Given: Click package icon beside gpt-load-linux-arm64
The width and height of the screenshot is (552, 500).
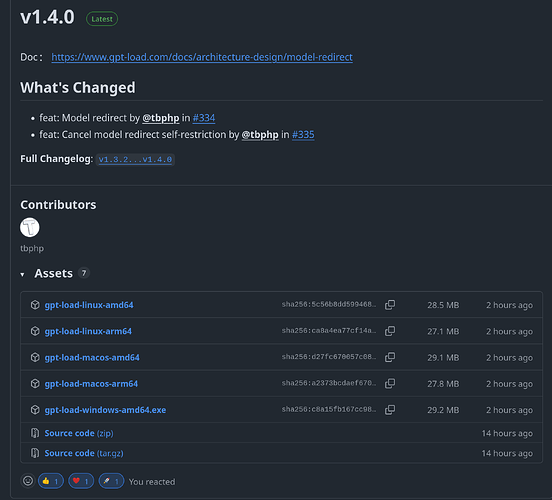Looking at the screenshot, I should [x=35, y=331].
